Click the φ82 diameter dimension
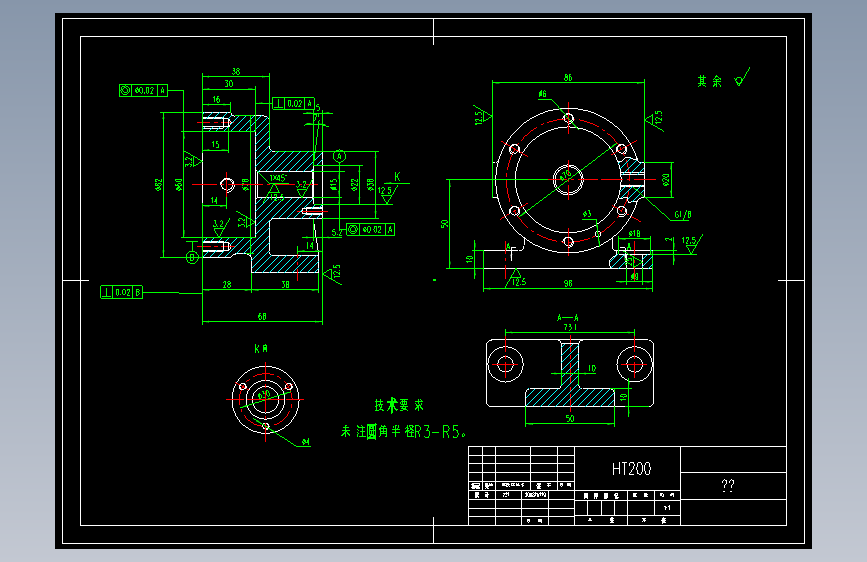 [159, 184]
